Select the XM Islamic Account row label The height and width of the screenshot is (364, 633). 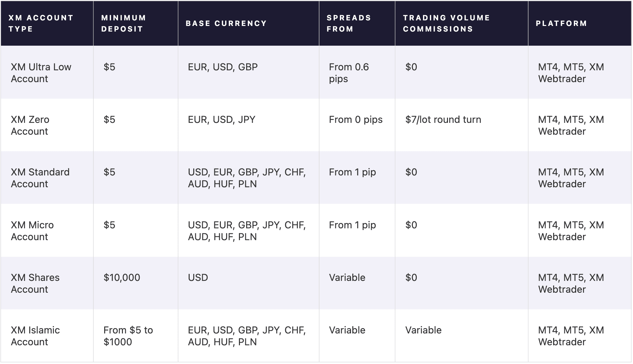[35, 336]
